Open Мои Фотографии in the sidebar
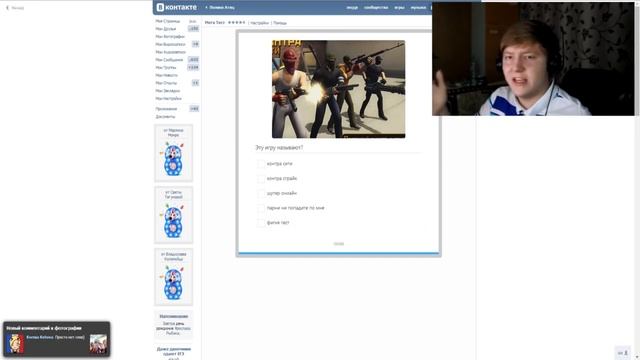Image resolution: width=640 pixels, height=360 pixels. pos(170,36)
